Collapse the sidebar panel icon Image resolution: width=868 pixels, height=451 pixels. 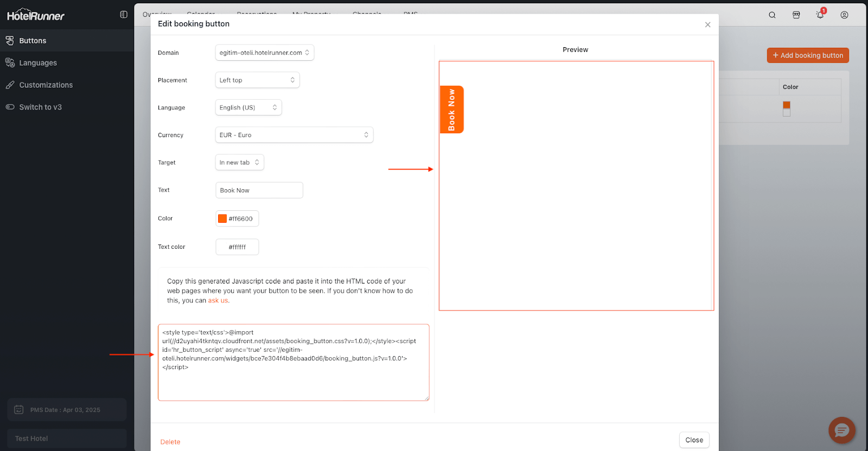[x=124, y=15]
